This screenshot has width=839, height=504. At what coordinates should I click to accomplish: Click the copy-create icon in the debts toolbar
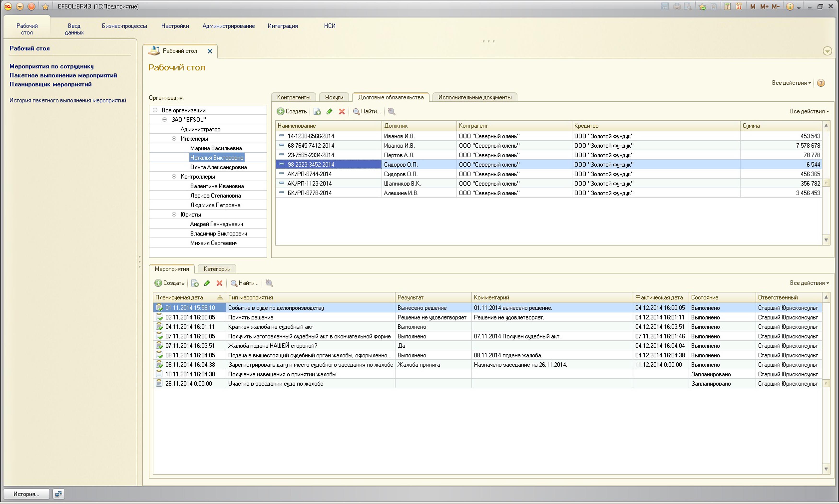[317, 111]
